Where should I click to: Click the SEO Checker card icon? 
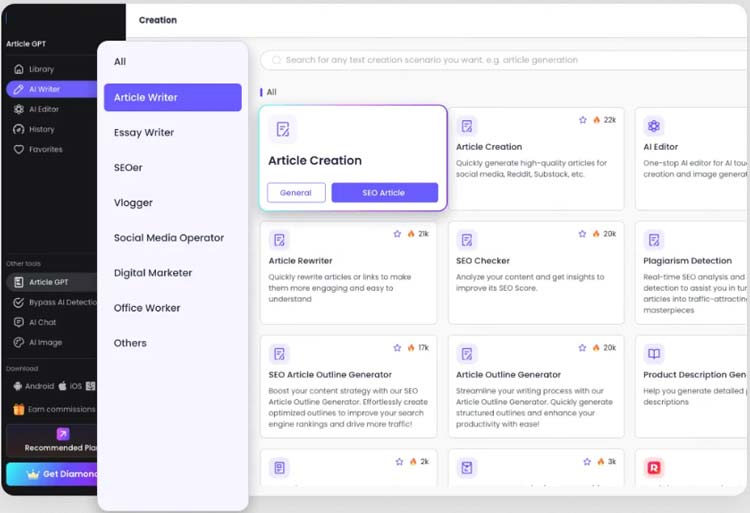467,240
